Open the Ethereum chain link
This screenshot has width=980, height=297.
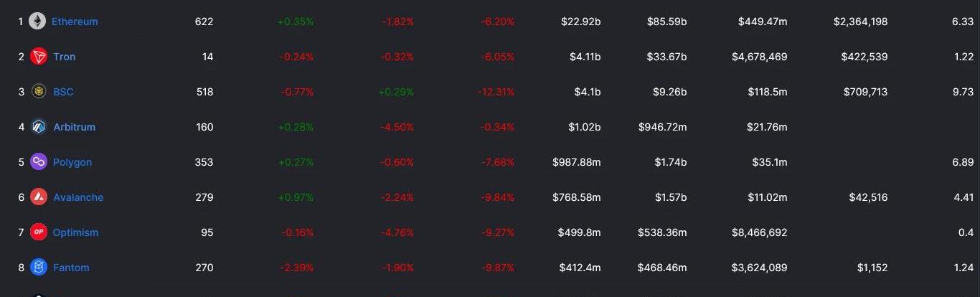point(75,22)
